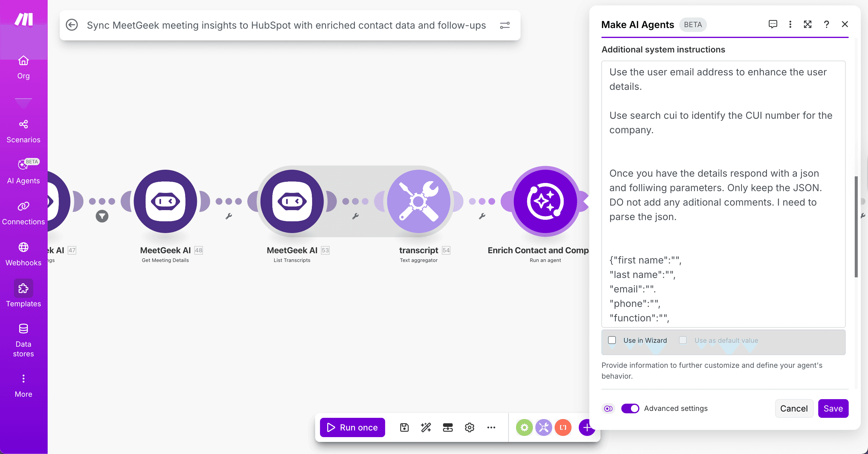Click the Save button

833,408
